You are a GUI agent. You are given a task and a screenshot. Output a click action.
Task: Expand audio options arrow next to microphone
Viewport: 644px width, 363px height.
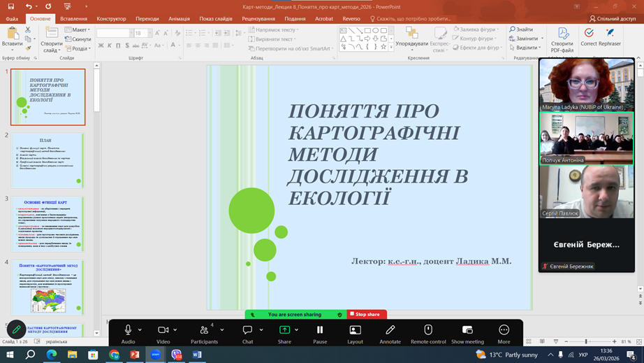click(140, 330)
